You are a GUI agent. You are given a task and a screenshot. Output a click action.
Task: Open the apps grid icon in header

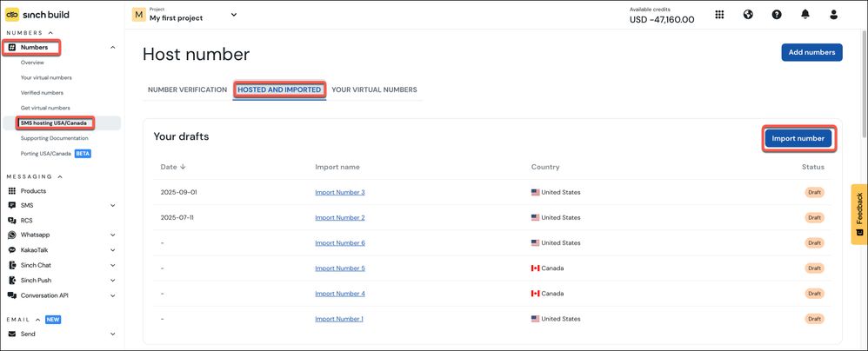click(x=719, y=15)
